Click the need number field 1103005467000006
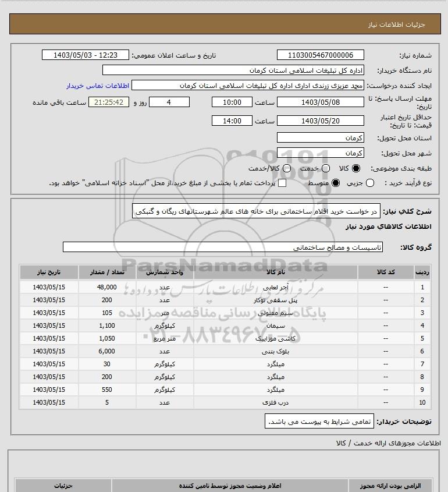 (321, 55)
